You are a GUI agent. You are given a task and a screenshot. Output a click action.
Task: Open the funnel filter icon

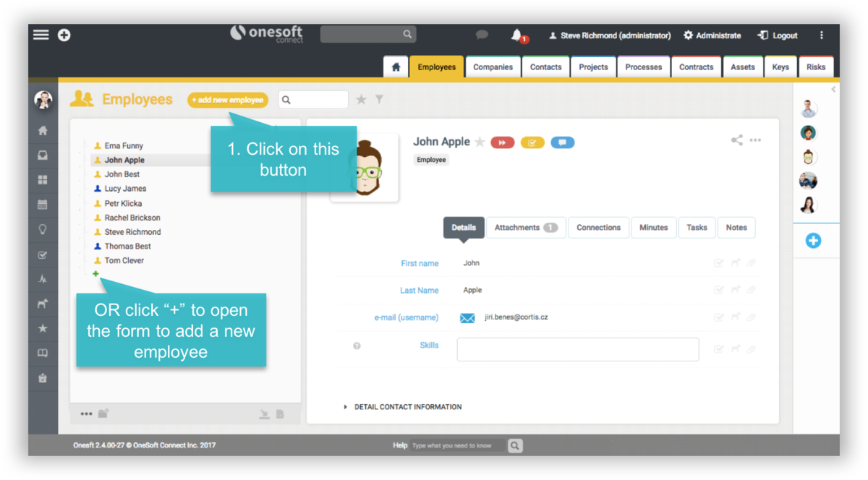pos(379,100)
